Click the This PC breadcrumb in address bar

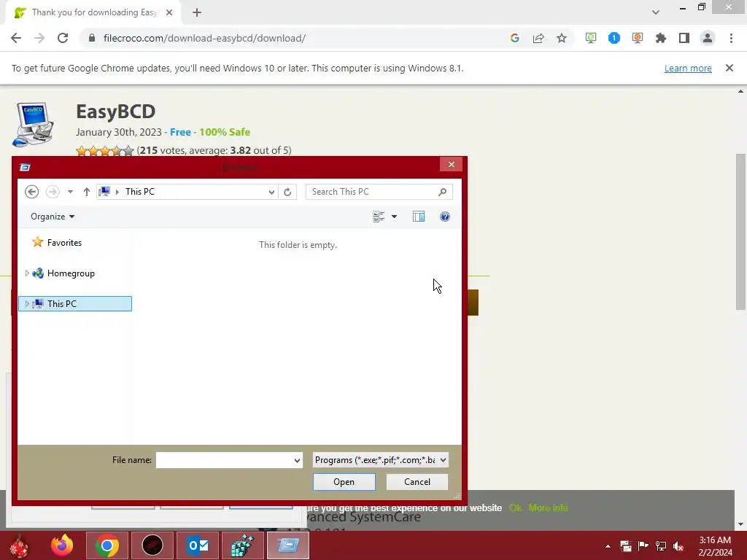click(139, 192)
